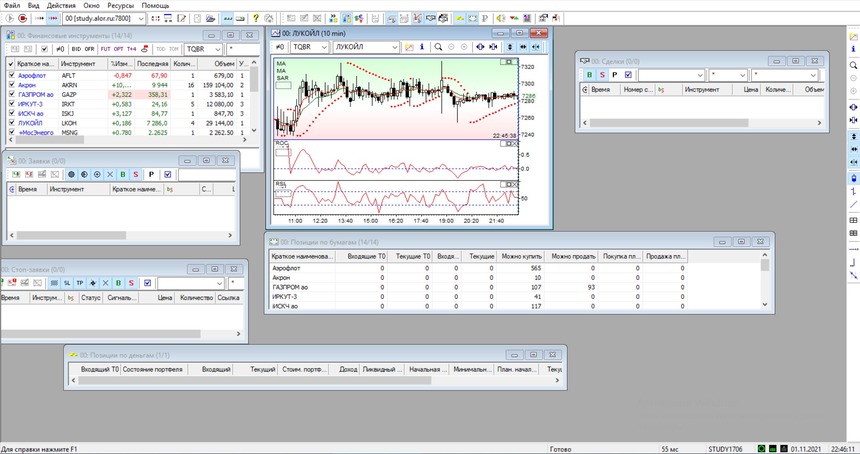Viewport: 860px width, 454px height.
Task: Open the server dropdown 00 [study.alor.ru:7800]
Action: point(104,18)
